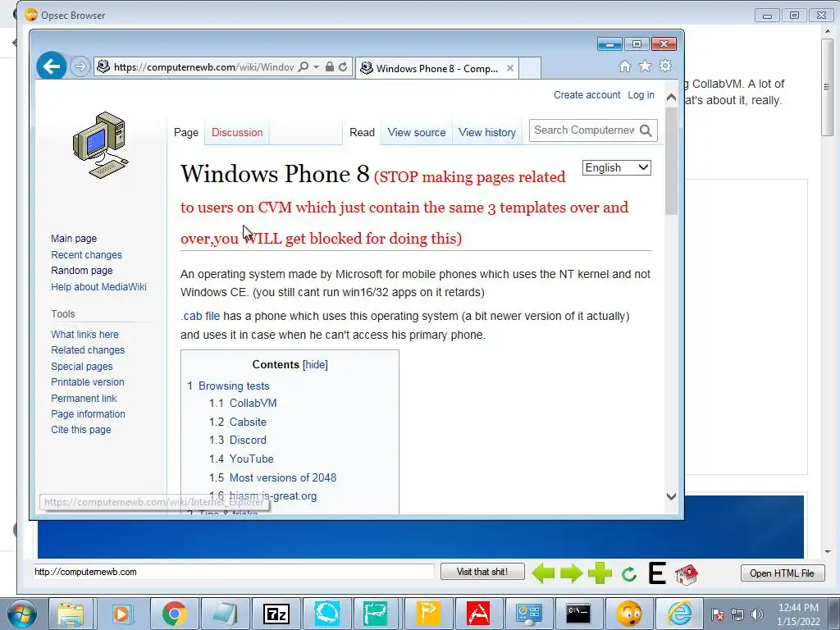Open the address bar dropdown arrow
The height and width of the screenshot is (630, 840).
tap(316, 67)
